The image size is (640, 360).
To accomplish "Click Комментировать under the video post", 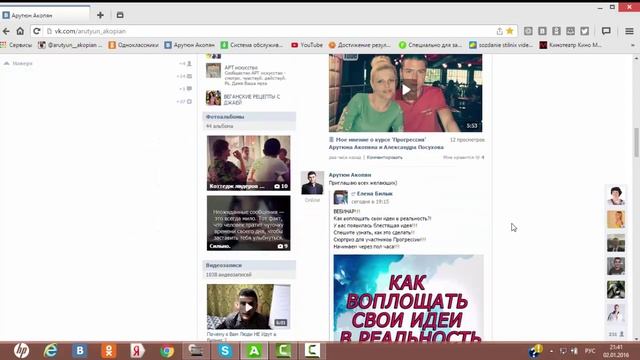I will coord(384,157).
